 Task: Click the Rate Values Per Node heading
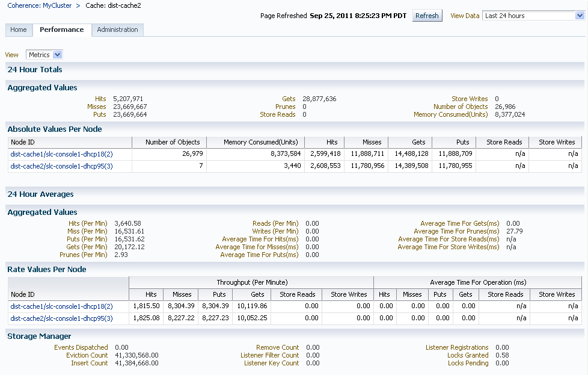pyautogui.click(x=47, y=270)
